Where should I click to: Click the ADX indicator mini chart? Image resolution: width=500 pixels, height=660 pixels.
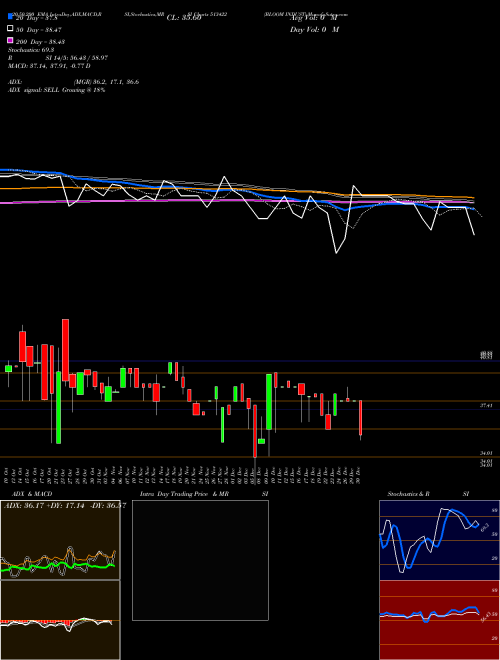point(60,540)
